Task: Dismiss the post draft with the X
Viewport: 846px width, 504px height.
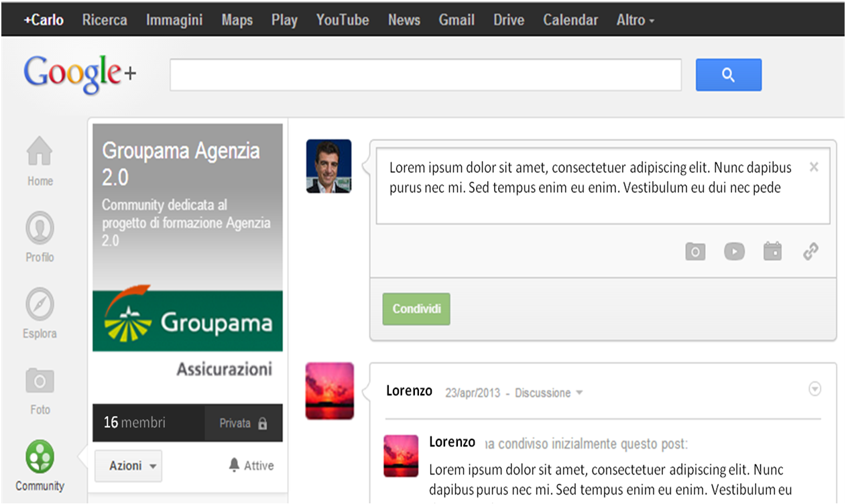Action: click(x=814, y=168)
